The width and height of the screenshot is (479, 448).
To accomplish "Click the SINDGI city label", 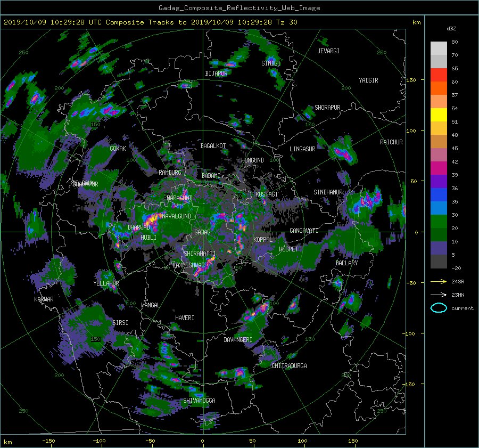I will pyautogui.click(x=271, y=63).
